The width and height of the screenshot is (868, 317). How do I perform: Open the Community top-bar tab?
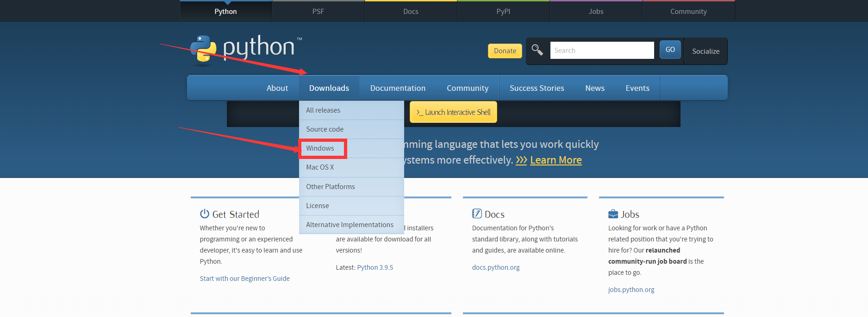(x=689, y=11)
